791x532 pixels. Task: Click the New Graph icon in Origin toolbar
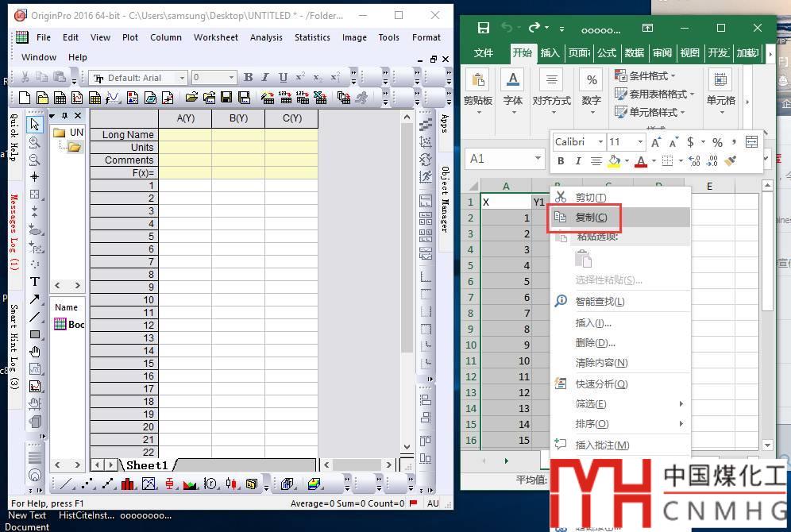tap(77, 98)
